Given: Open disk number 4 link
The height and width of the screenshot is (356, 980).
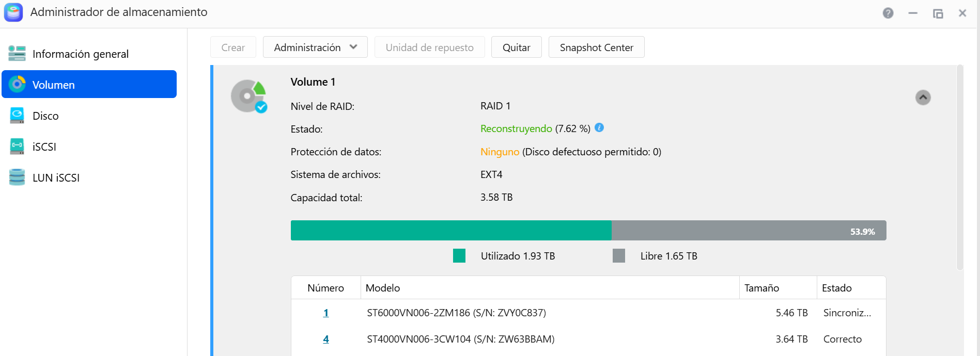Looking at the screenshot, I should coord(326,339).
